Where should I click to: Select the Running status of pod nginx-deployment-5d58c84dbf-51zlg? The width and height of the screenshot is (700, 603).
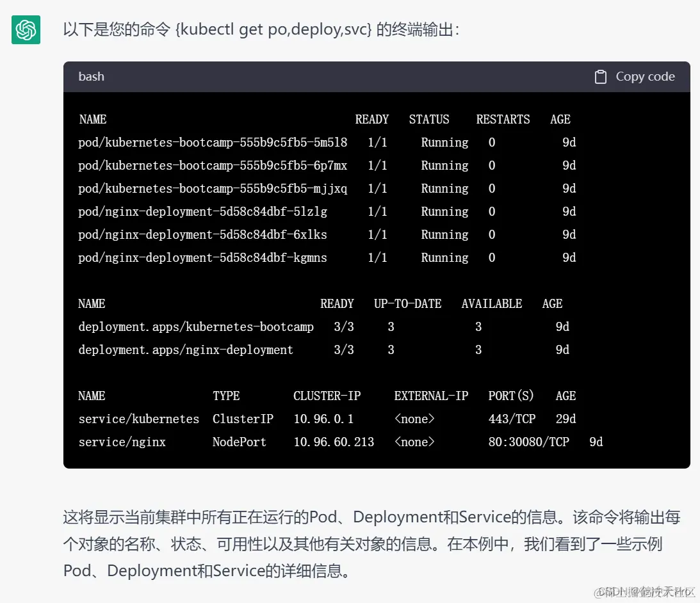point(444,211)
